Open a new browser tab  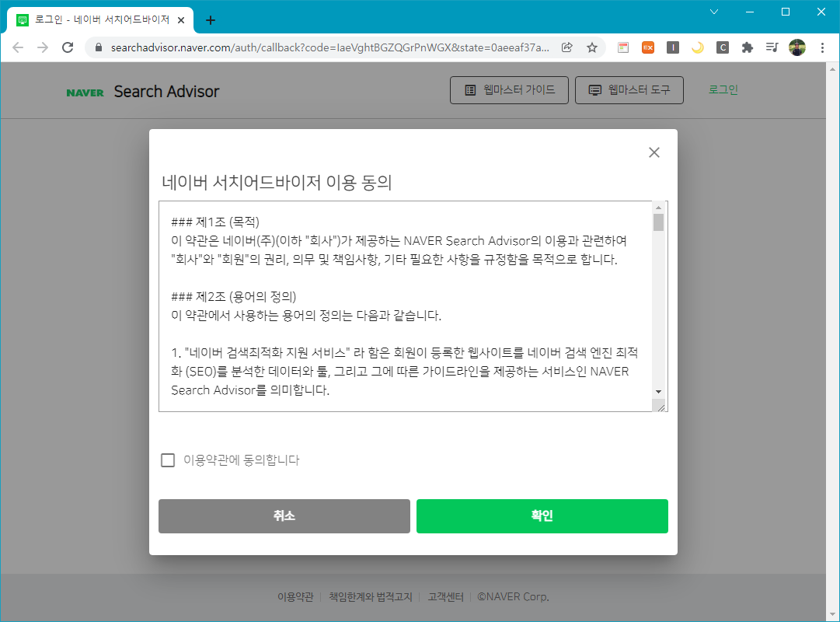point(211,20)
